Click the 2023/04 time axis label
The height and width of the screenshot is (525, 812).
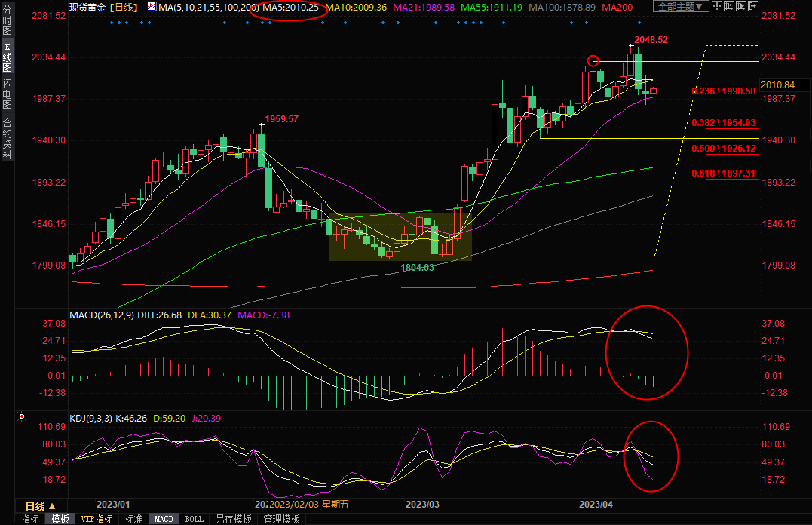[596, 505]
